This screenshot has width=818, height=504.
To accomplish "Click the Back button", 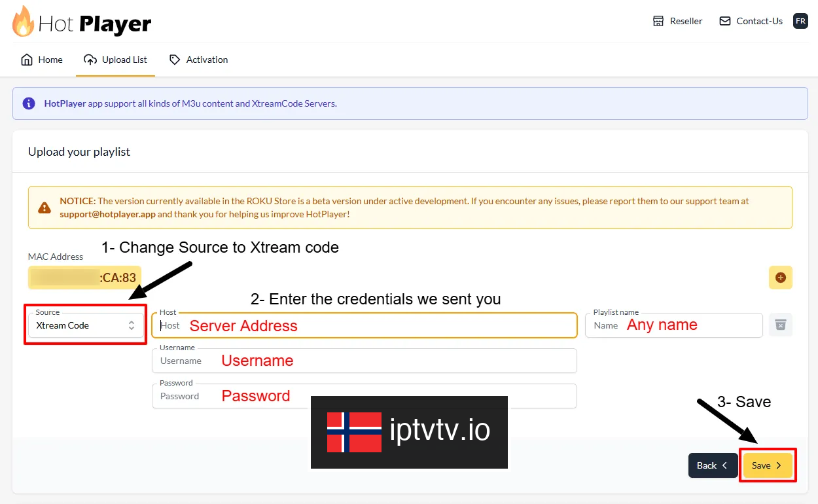I will point(713,465).
